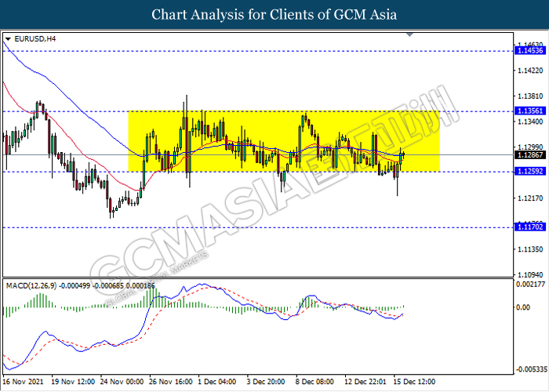Click the 19 Nov 12:00 time label
The height and width of the screenshot is (392, 549).
tap(73, 382)
